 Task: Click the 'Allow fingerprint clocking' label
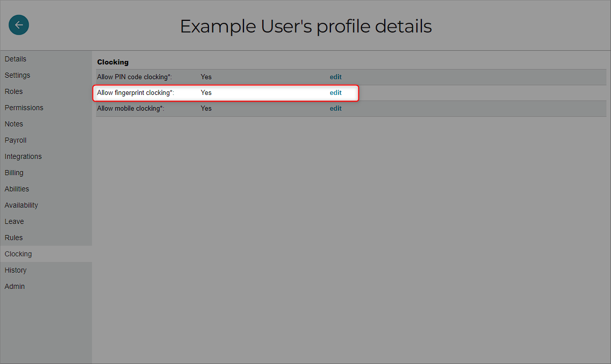coord(136,93)
